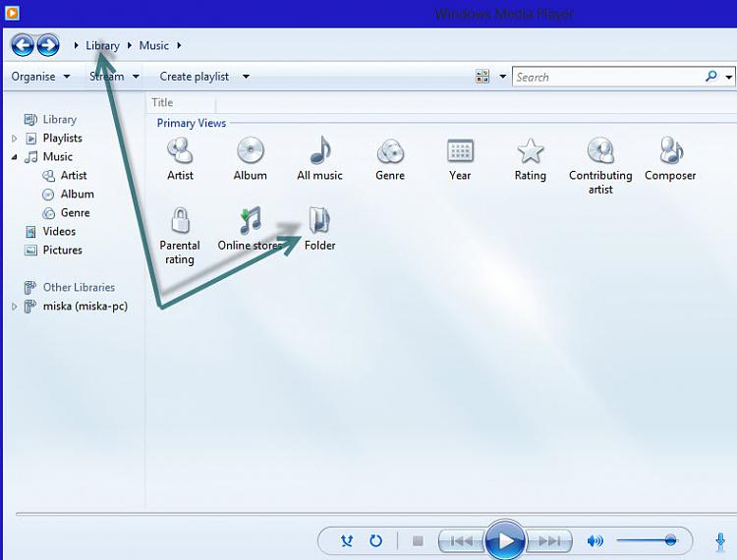This screenshot has width=737, height=560.
Task: Open the Folder view
Action: tap(319, 229)
